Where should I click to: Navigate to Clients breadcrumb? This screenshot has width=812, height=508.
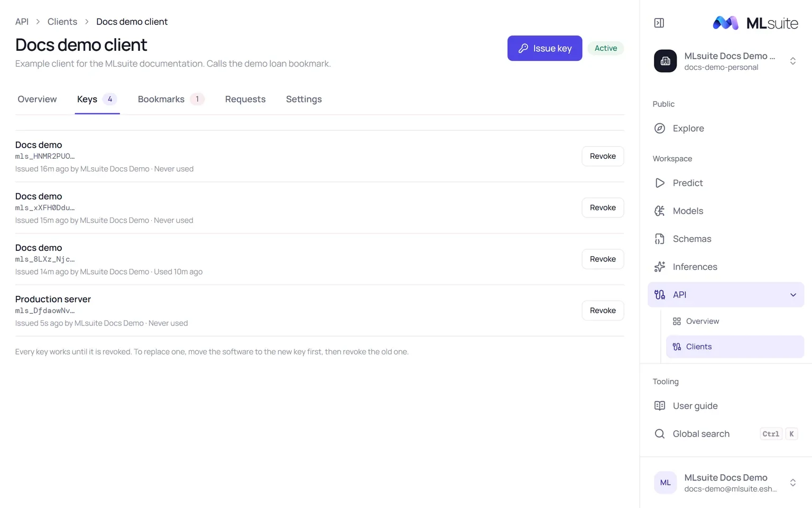tap(62, 22)
